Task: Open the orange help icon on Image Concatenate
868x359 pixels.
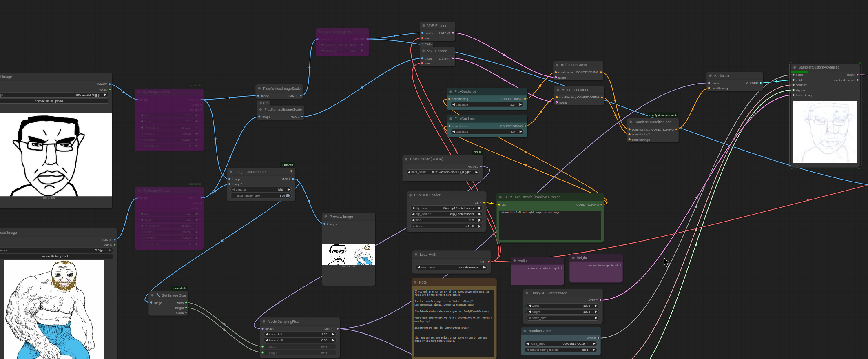Action: point(291,172)
